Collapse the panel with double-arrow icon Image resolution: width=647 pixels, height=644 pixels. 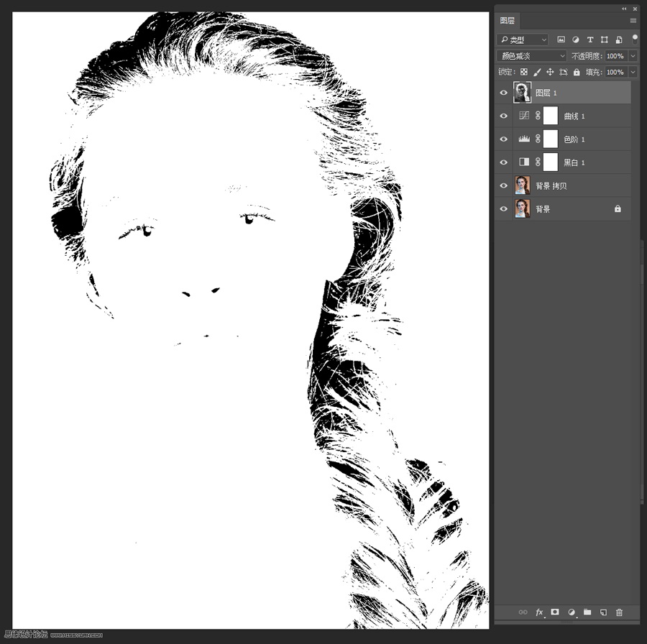(624, 9)
